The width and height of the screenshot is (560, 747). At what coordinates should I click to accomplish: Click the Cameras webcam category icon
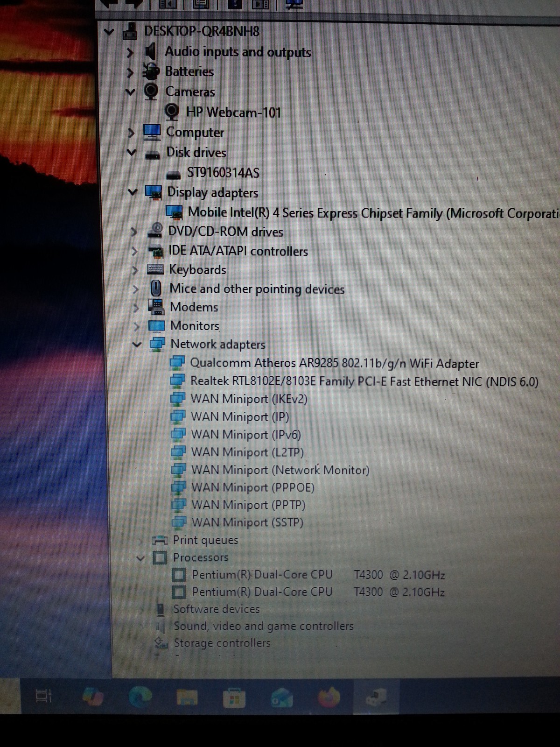point(151,91)
